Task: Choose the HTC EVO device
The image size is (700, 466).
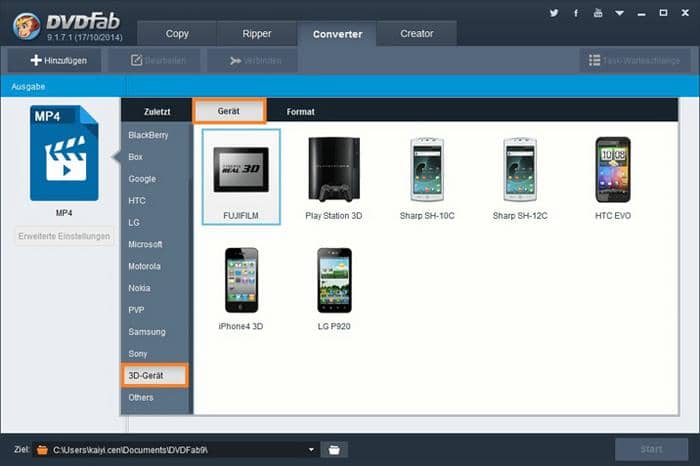Action: pyautogui.click(x=613, y=178)
